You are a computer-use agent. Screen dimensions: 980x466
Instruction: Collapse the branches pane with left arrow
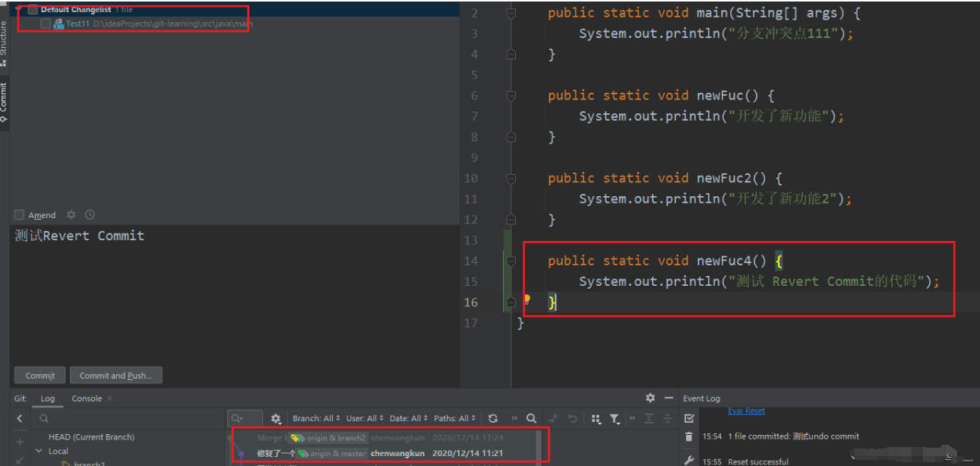click(20, 418)
